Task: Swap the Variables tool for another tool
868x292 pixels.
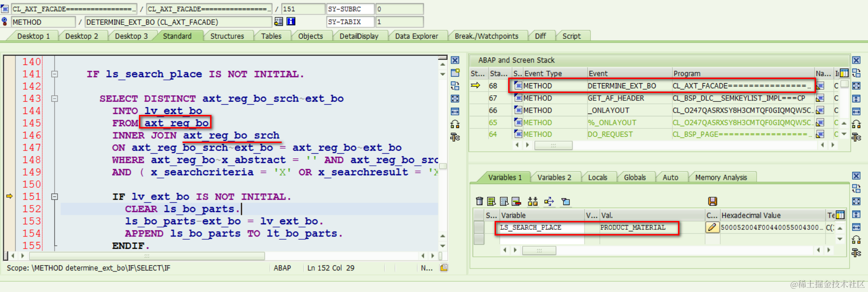Action: click(856, 188)
